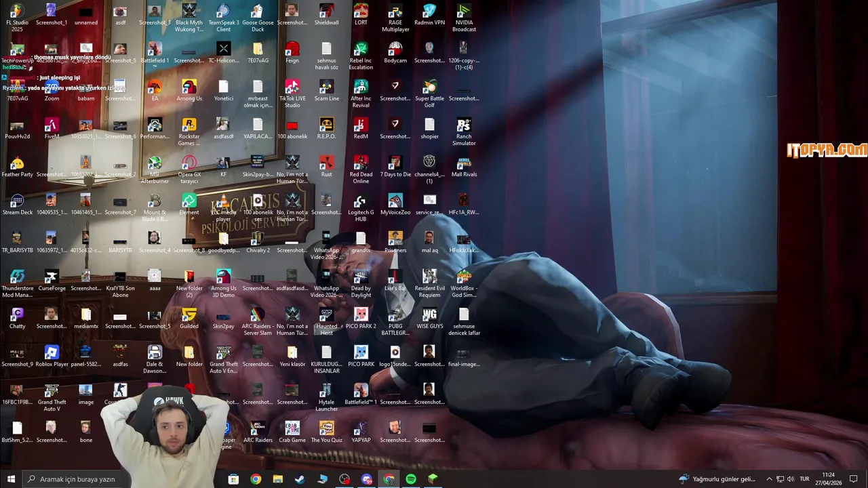
Task: Click the Among Us 3D Demo icon
Action: pos(224,283)
